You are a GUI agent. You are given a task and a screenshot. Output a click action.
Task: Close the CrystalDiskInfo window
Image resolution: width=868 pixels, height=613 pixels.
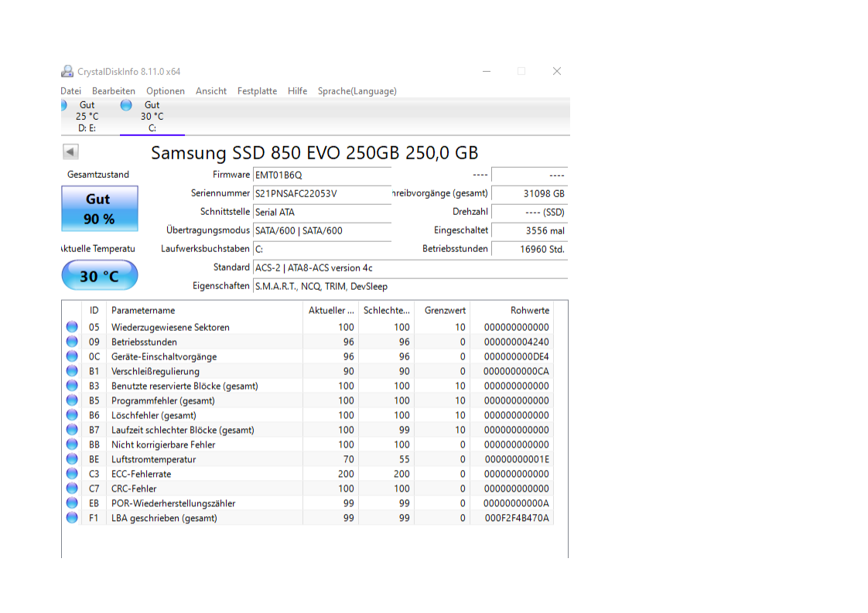click(x=557, y=71)
